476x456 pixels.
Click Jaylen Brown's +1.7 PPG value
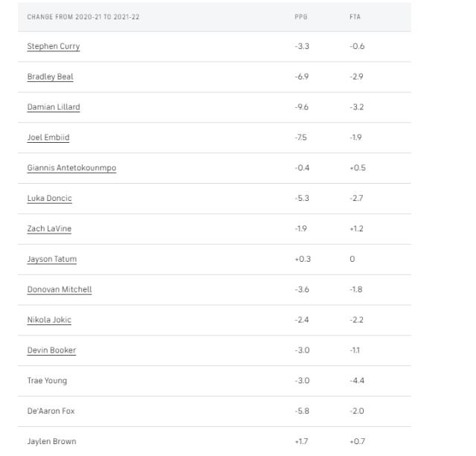[301, 442]
